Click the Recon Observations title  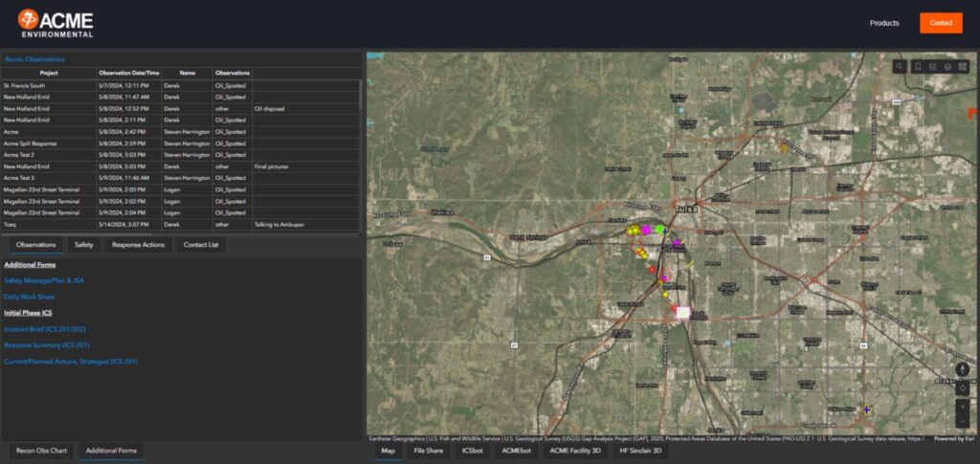tap(34, 59)
